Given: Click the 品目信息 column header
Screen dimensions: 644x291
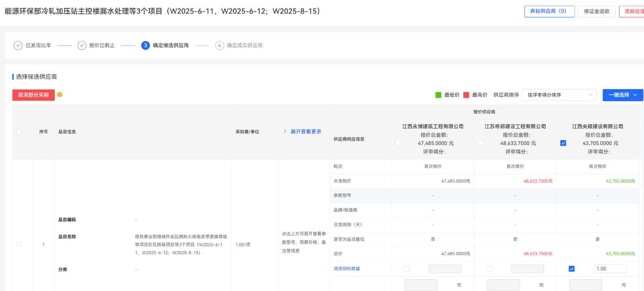Looking at the screenshot, I should click(67, 132).
